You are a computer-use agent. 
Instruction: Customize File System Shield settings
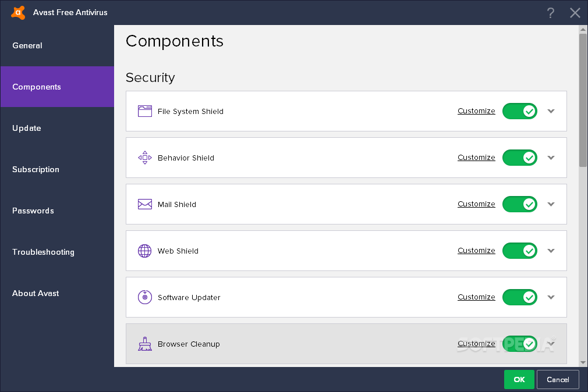tap(476, 111)
